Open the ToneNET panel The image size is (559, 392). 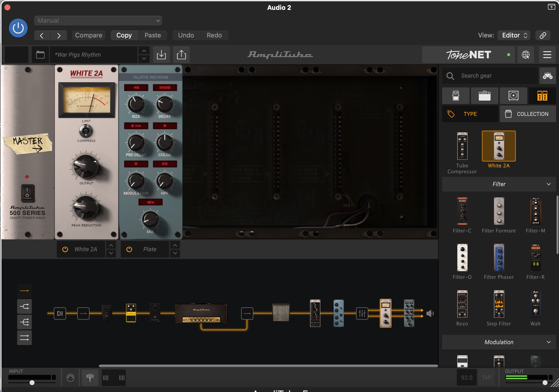tap(468, 55)
